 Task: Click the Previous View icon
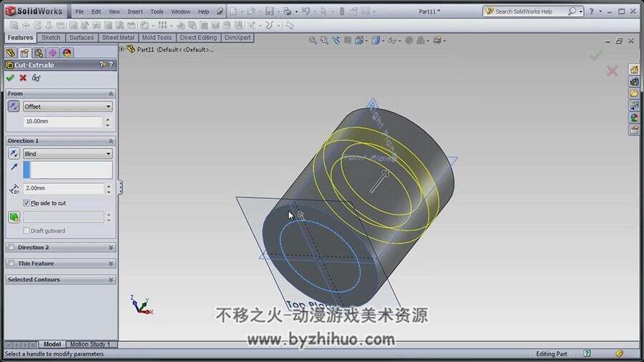336,40
